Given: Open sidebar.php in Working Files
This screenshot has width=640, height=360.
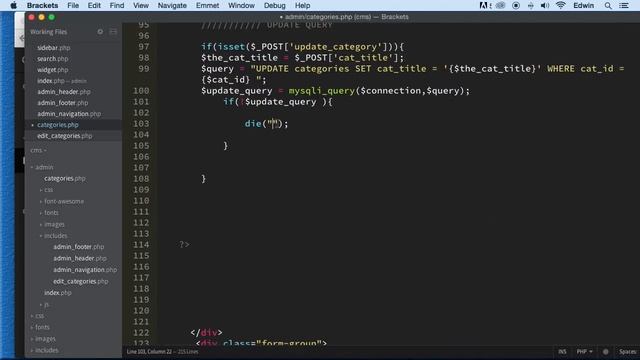Looking at the screenshot, I should [53, 48].
